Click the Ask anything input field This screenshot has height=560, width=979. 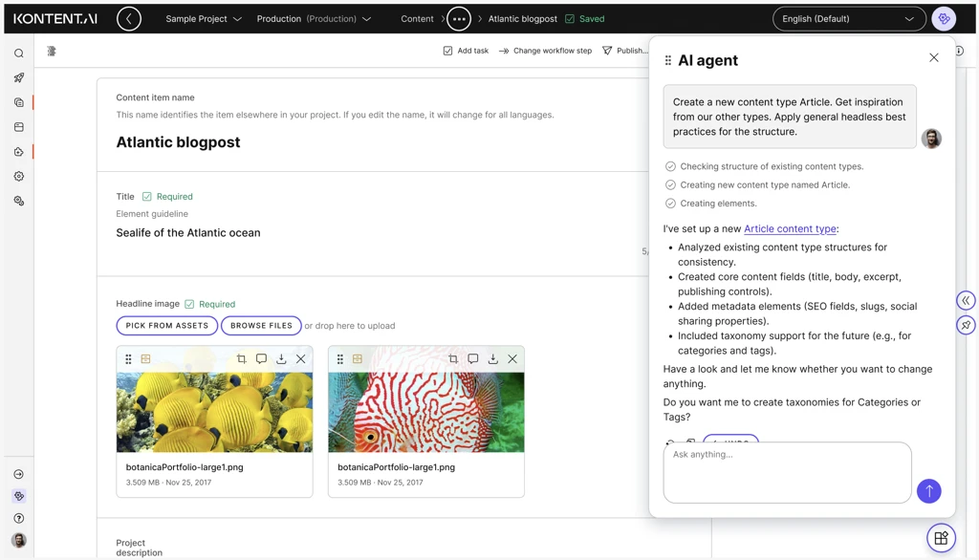coord(787,472)
